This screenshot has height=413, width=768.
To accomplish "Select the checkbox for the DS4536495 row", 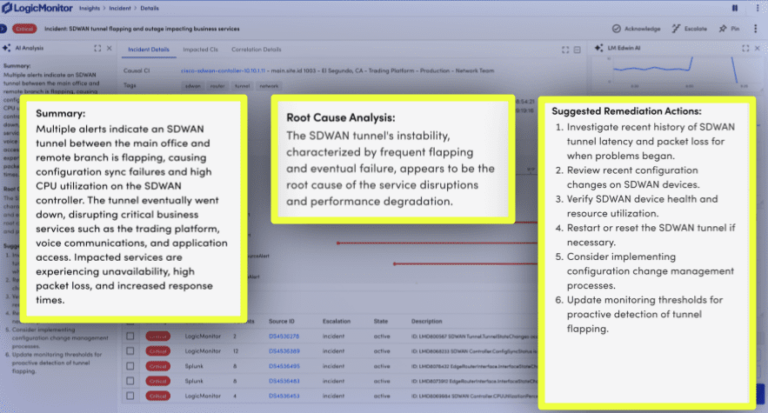I will pyautogui.click(x=130, y=366).
